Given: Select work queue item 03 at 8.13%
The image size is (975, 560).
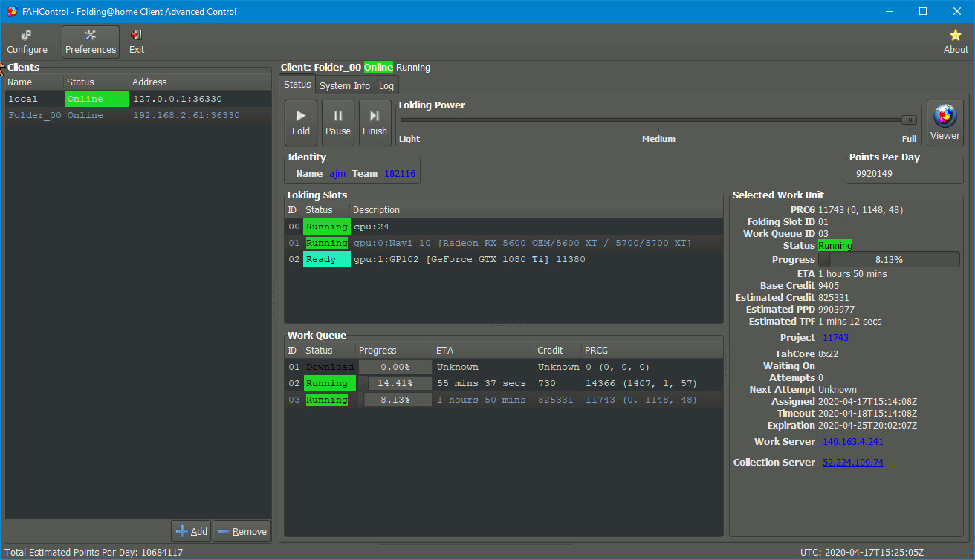Looking at the screenshot, I should [504, 400].
